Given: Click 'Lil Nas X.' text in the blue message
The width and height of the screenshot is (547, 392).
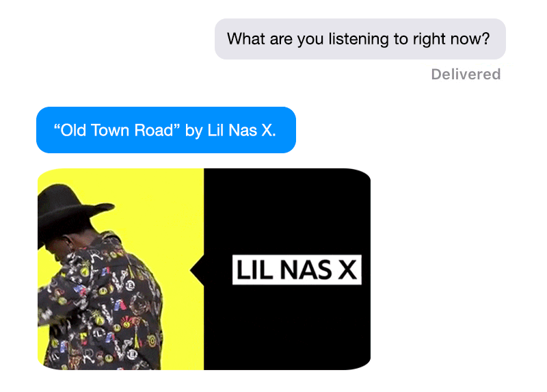Looking at the screenshot, I should pos(241,130).
